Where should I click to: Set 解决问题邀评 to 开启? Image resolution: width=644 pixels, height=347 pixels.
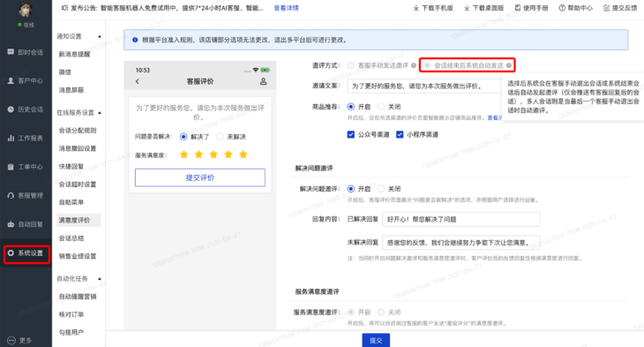click(x=351, y=189)
